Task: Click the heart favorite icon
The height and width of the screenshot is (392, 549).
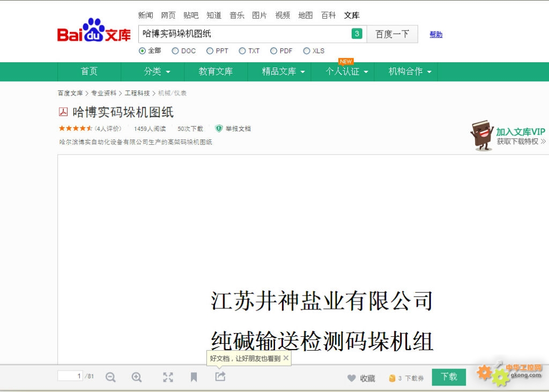Action: 352,378
